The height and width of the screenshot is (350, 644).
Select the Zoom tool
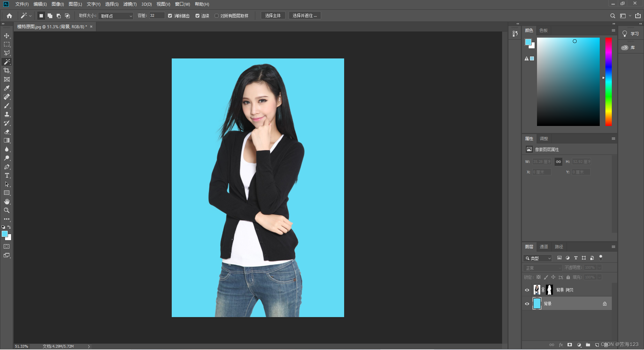pyautogui.click(x=7, y=210)
